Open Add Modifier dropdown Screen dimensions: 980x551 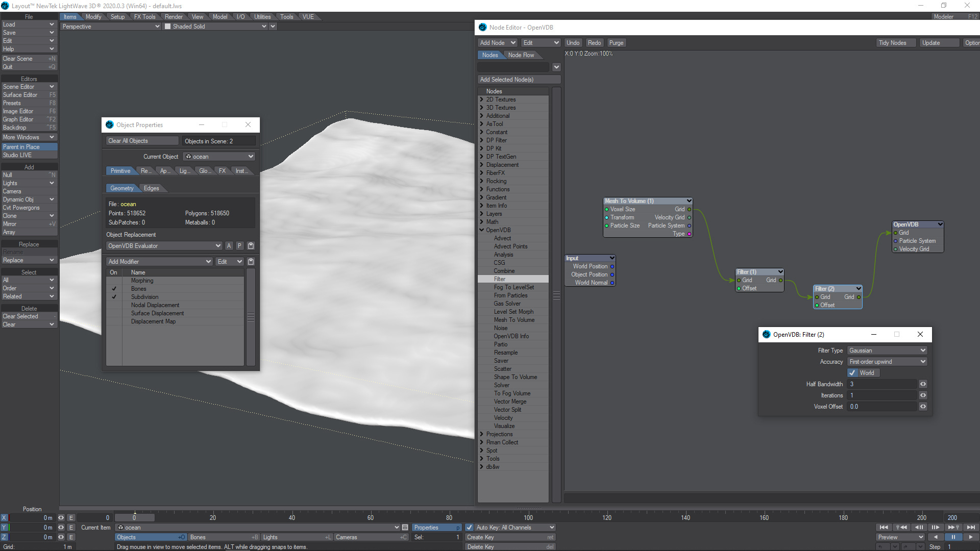159,262
